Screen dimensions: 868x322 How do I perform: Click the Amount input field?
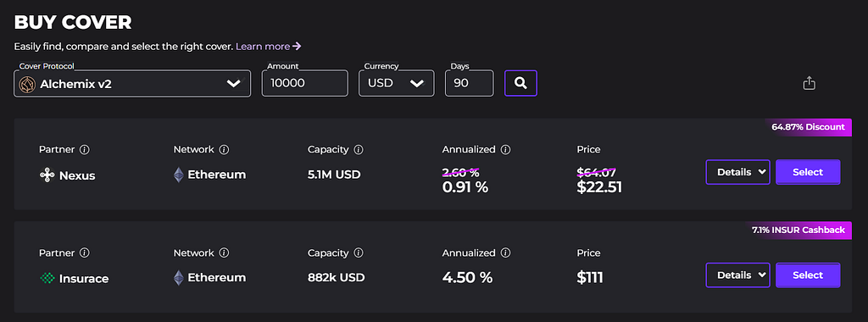[305, 84]
